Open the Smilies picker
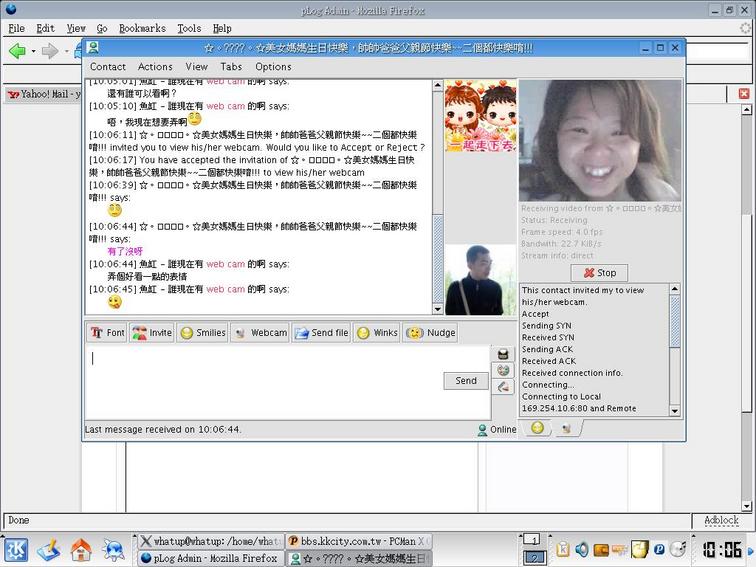This screenshot has width=756, height=567. coord(202,333)
